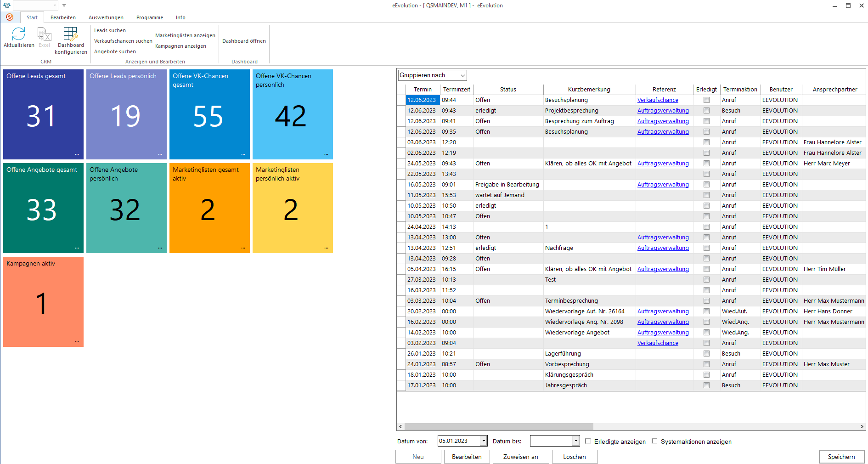Open the Programme ribbon tab
The height and width of the screenshot is (464, 868).
click(150, 17)
